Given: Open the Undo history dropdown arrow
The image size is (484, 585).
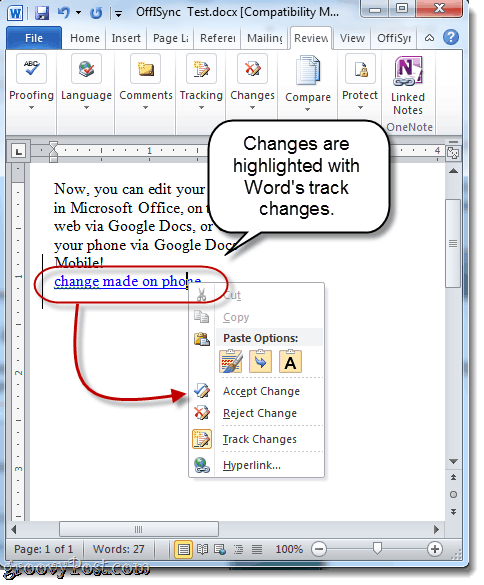Looking at the screenshot, I should (x=78, y=13).
